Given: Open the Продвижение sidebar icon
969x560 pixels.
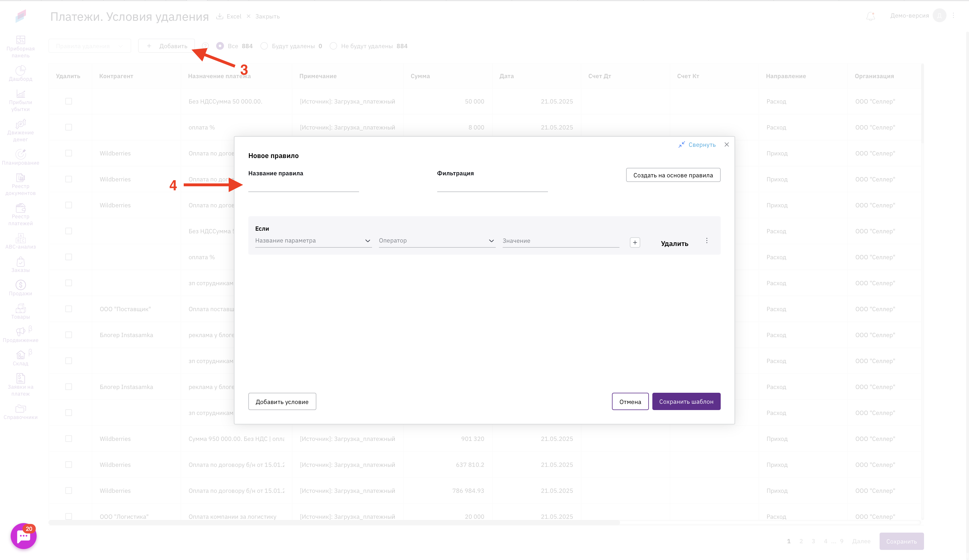Looking at the screenshot, I should tap(20, 332).
